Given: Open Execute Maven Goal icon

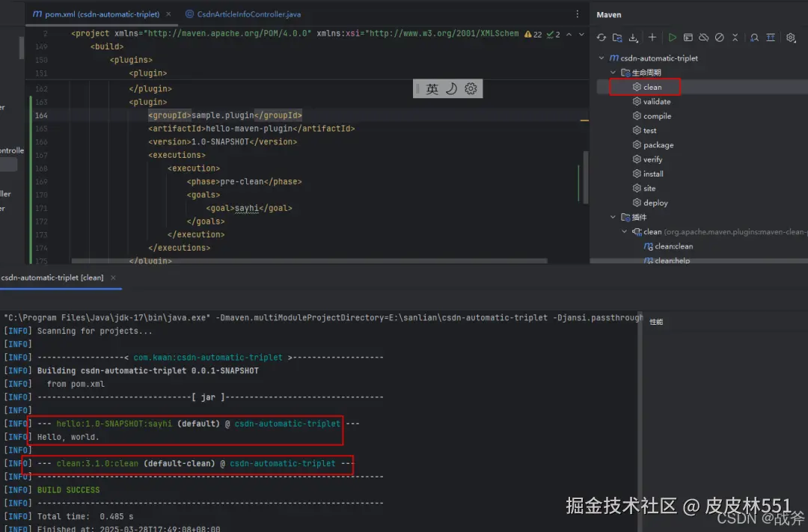Looking at the screenshot, I should 688,37.
